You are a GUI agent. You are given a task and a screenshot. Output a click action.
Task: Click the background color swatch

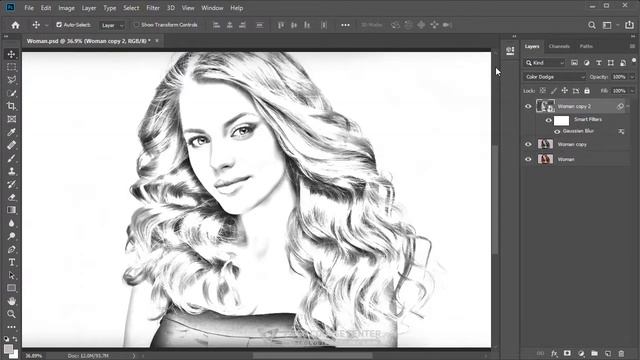[x=15, y=355]
